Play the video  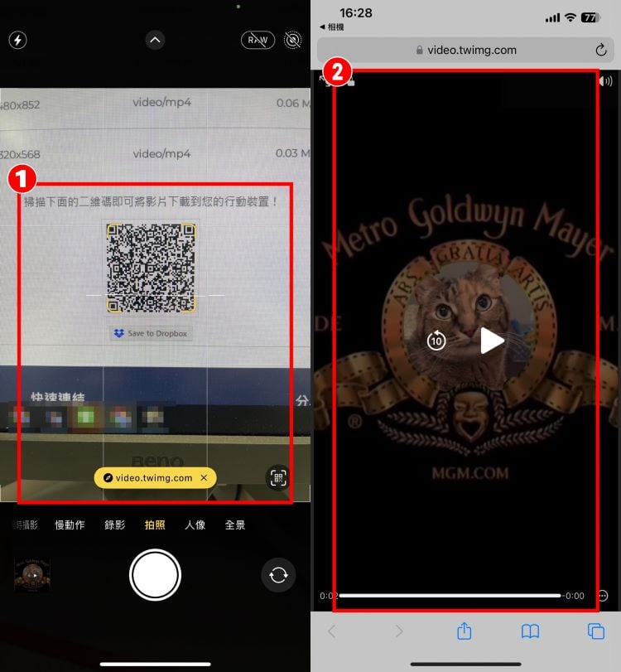[492, 341]
